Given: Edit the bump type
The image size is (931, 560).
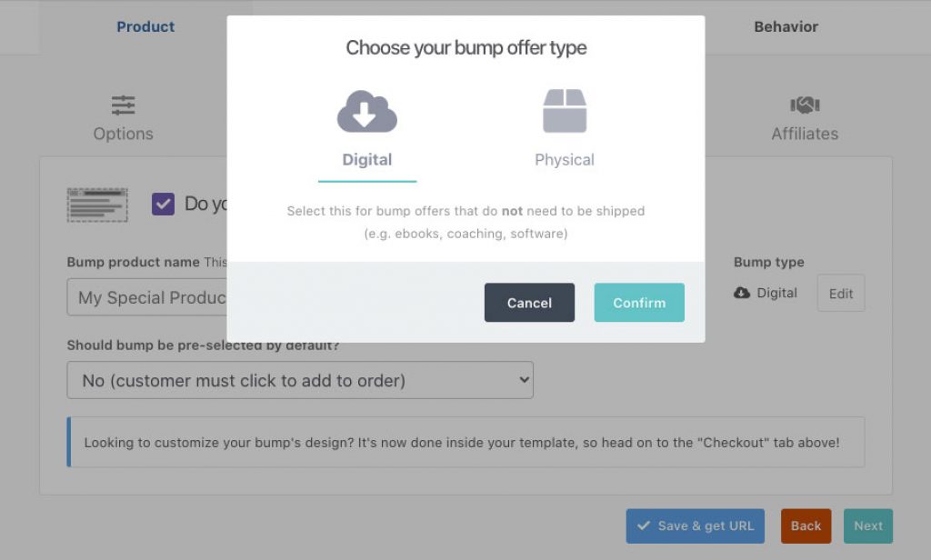Looking at the screenshot, I should pos(841,293).
